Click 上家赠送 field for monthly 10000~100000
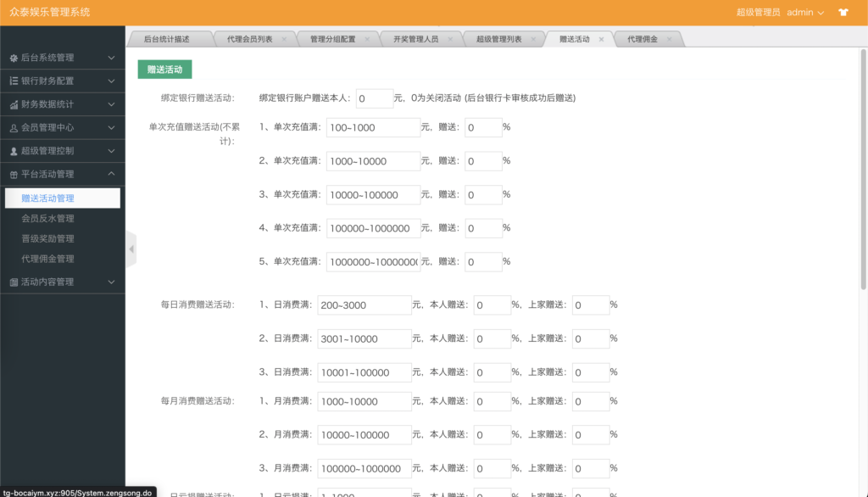Screen dimensions: 868x497 point(591,435)
